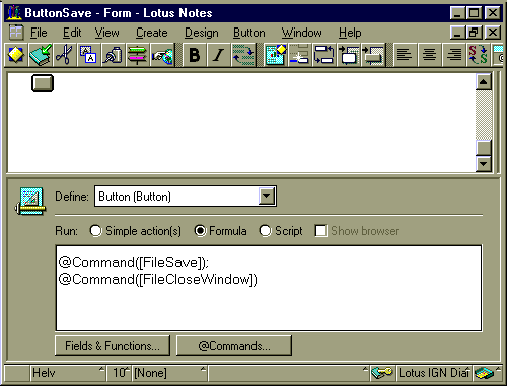
Task: Click the Bold formatting icon
Action: 195,55
